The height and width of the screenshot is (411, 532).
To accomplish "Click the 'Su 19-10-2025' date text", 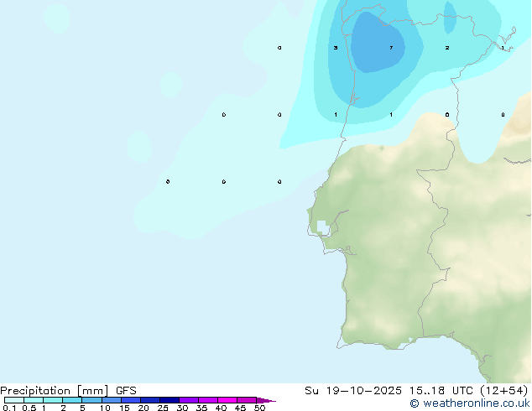I will [x=353, y=391].
